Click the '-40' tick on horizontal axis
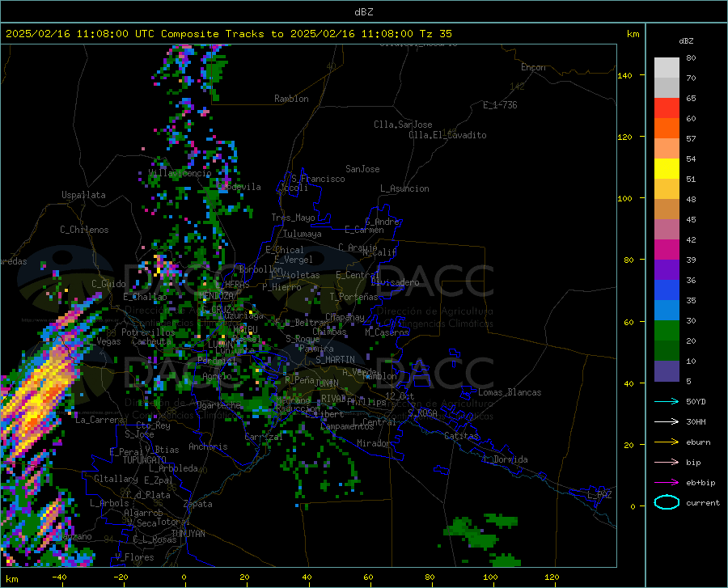 59,577
